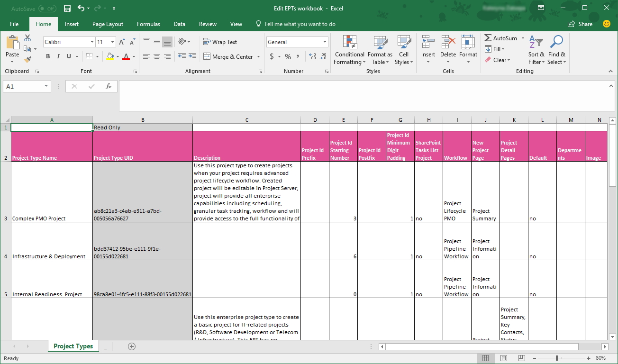Click the Delete cells icon
Screen dimensions: 618x364
[x=448, y=42]
